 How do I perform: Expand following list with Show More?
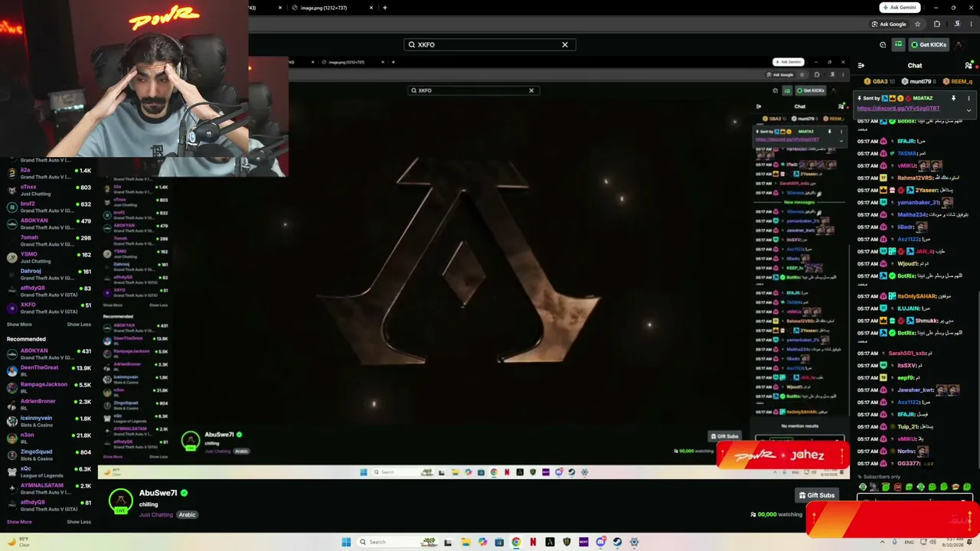pyautogui.click(x=19, y=324)
